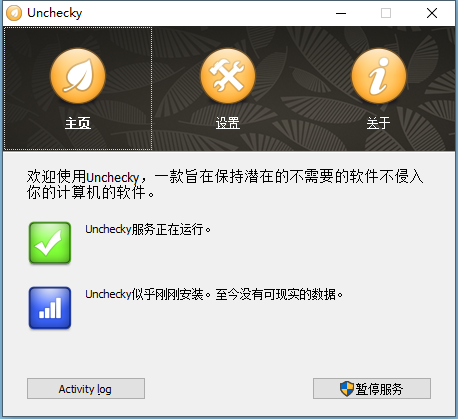Close the Unchecky window

[432, 13]
